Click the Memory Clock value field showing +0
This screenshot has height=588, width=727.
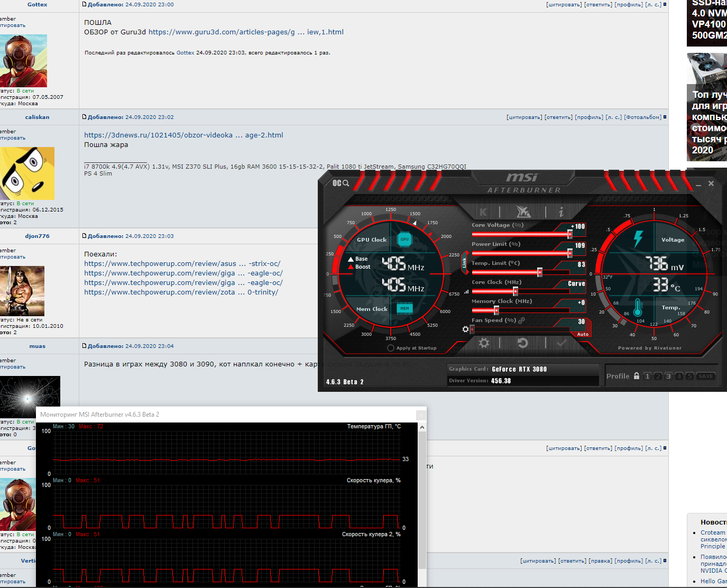pos(578,303)
